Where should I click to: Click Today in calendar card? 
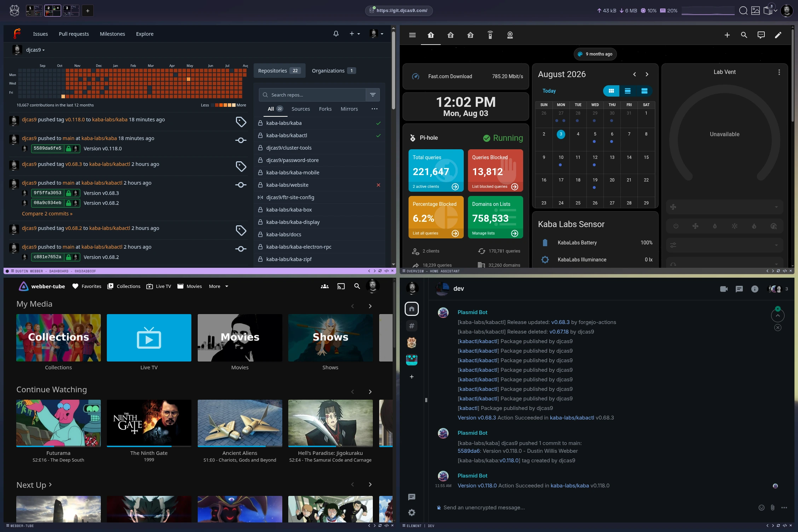[x=549, y=91]
